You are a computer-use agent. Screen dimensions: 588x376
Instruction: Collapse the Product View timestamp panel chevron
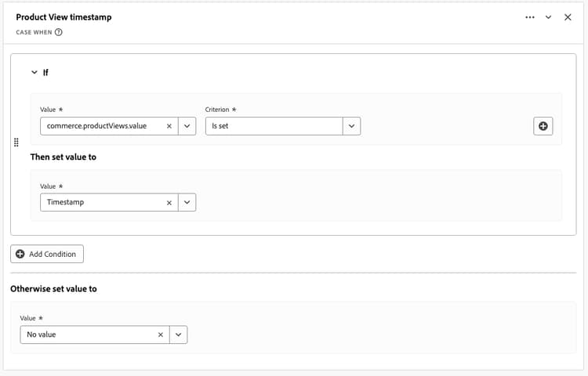(548, 17)
